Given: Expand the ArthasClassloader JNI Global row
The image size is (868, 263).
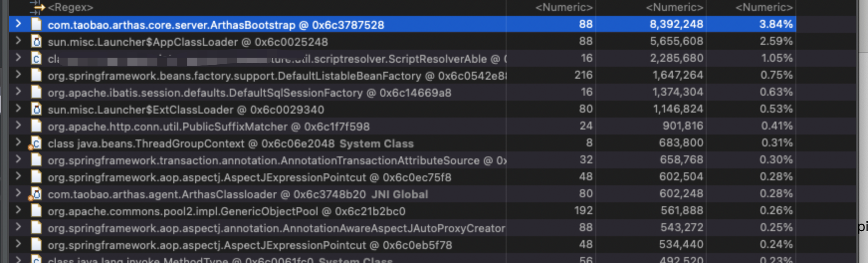Looking at the screenshot, I should click(18, 193).
